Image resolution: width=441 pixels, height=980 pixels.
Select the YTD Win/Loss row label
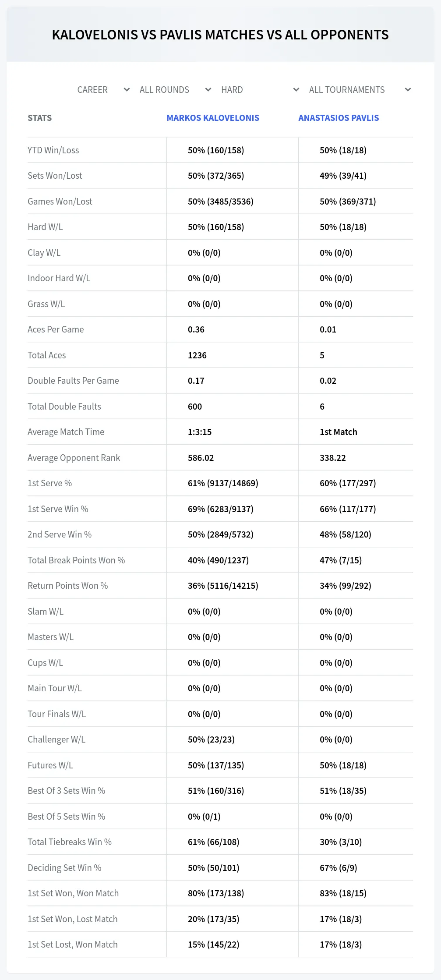[x=53, y=150]
